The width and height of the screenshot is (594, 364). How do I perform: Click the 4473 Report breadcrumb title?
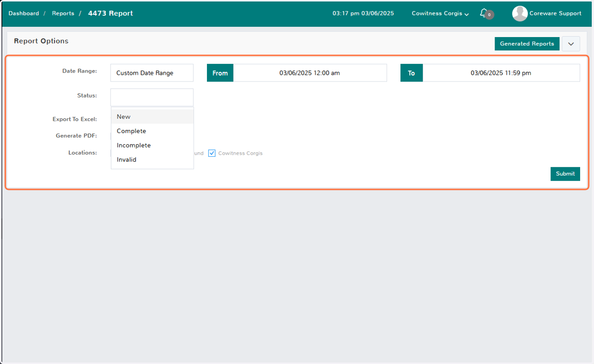[x=110, y=13]
